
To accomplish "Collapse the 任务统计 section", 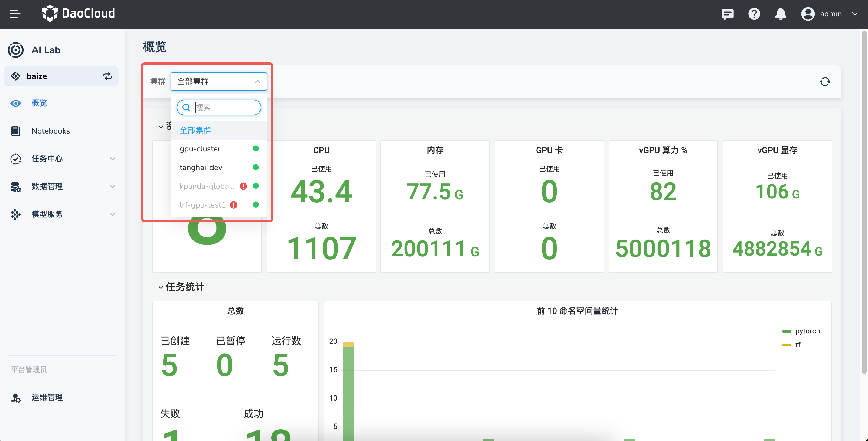I will (161, 287).
